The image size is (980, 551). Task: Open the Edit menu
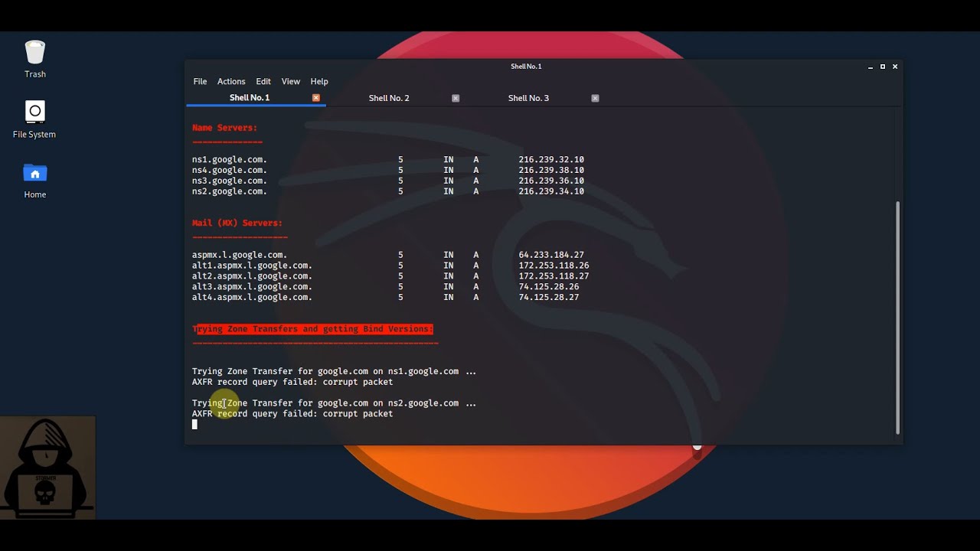(263, 81)
